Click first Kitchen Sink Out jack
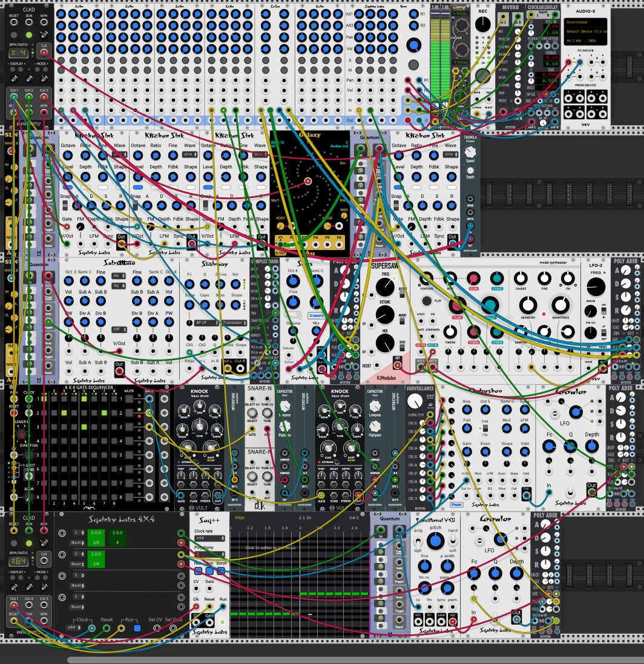This screenshot has height=664, width=644. 122,243
